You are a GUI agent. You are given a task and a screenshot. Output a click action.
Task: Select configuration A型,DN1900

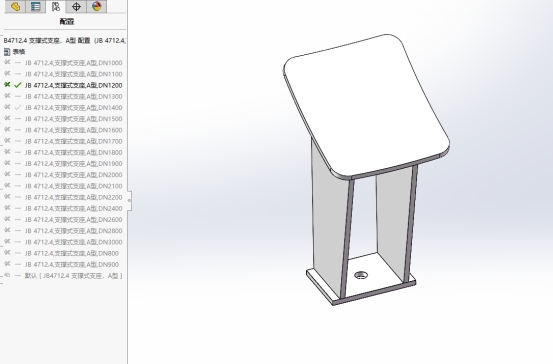[x=74, y=164]
